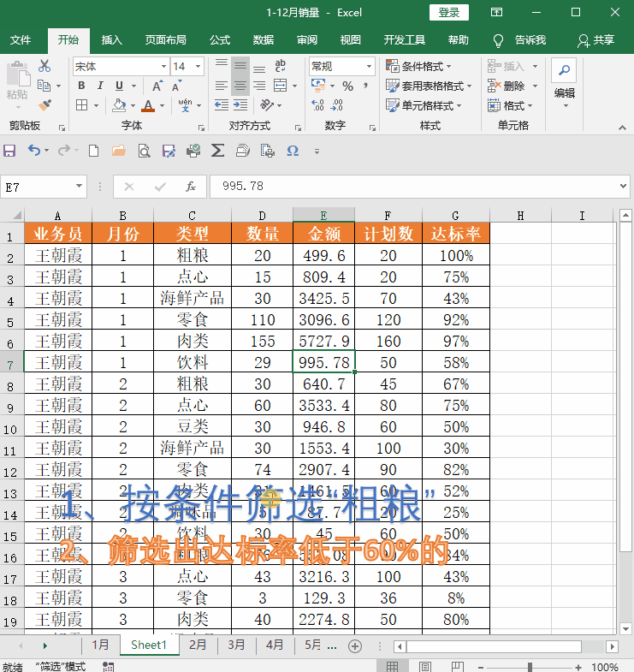The height and width of the screenshot is (672, 634).
Task: Click Merge and Center icon
Action: point(280,86)
